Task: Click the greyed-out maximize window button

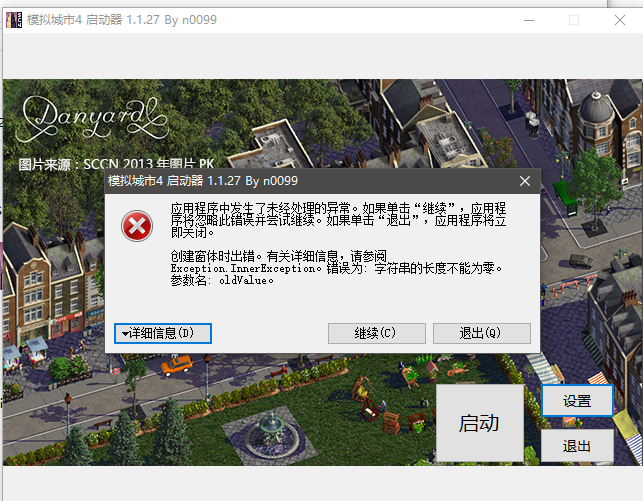Action: (574, 19)
